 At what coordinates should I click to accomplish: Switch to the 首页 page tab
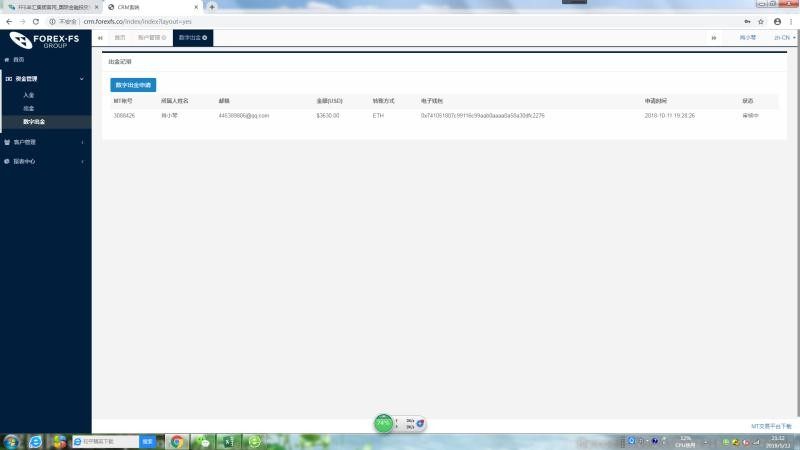(119, 38)
